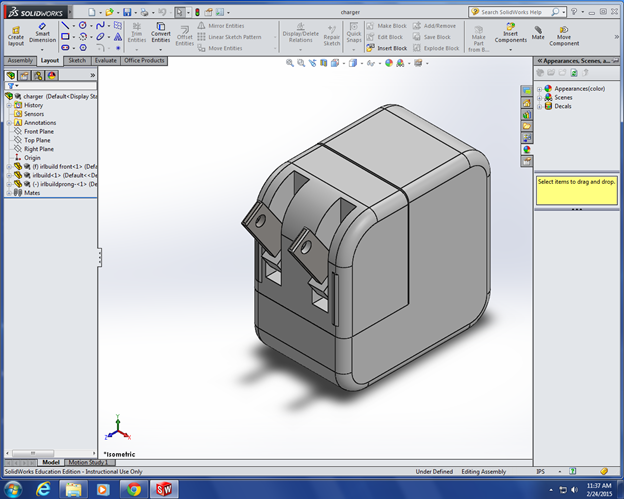Viewport: 624px width, 499px height.
Task: Select the Line sketch tool
Action: coord(65,25)
